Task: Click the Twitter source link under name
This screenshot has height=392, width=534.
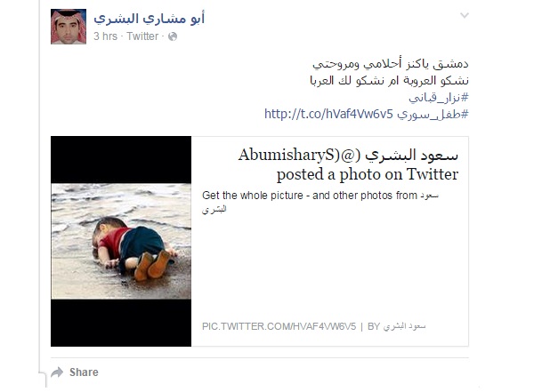Action: [142, 36]
